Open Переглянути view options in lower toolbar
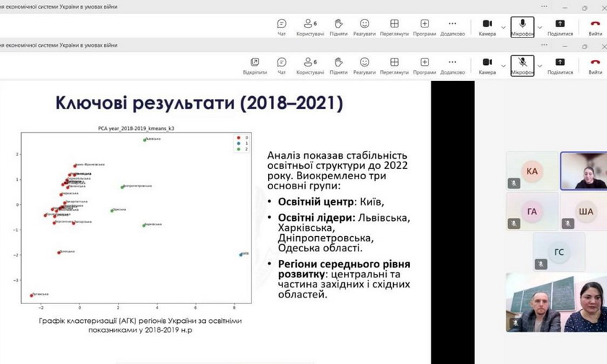This screenshot has height=364, width=607. coord(395,64)
